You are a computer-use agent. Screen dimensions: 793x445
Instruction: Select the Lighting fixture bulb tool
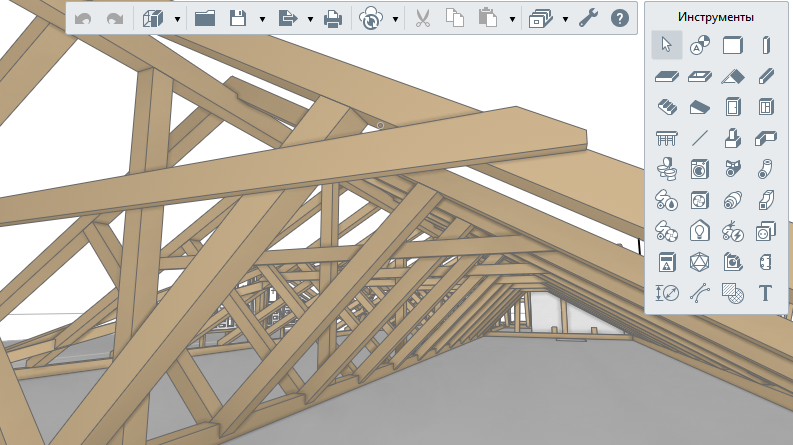[700, 231]
